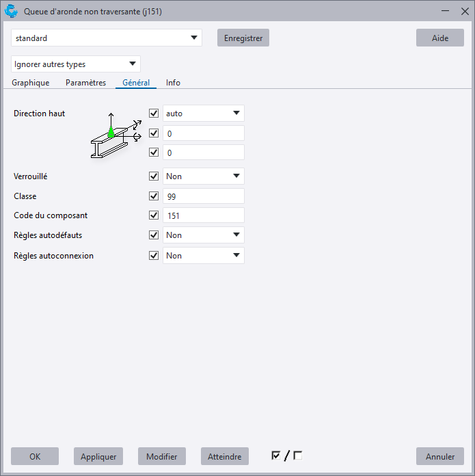This screenshot has width=475, height=476.
Task: Click the beam direction diagram icon
Action: (115, 136)
